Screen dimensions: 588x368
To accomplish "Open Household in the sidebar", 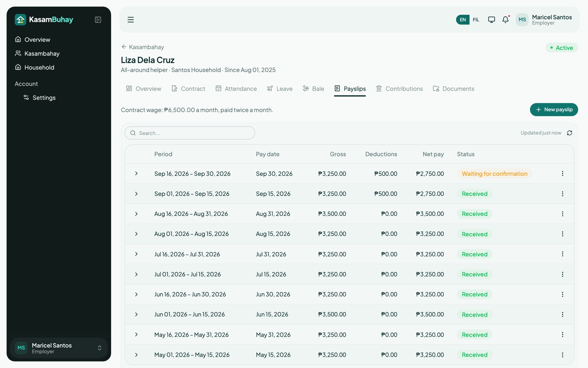I will [59, 67].
